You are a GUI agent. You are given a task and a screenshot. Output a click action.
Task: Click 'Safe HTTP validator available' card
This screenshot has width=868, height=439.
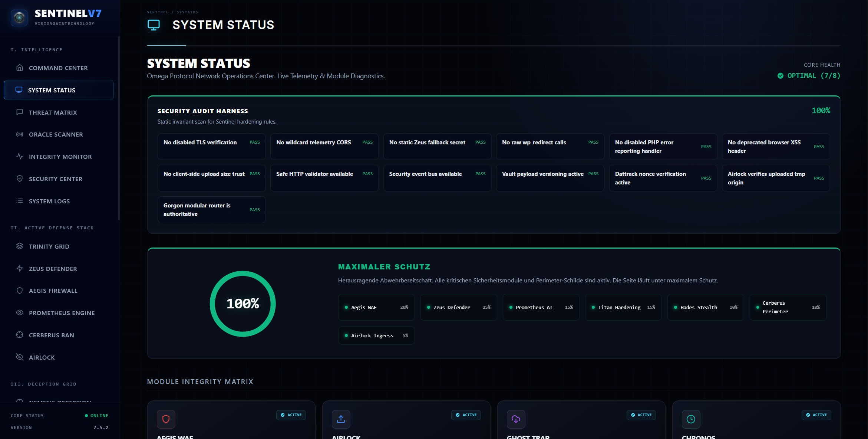pyautogui.click(x=324, y=178)
